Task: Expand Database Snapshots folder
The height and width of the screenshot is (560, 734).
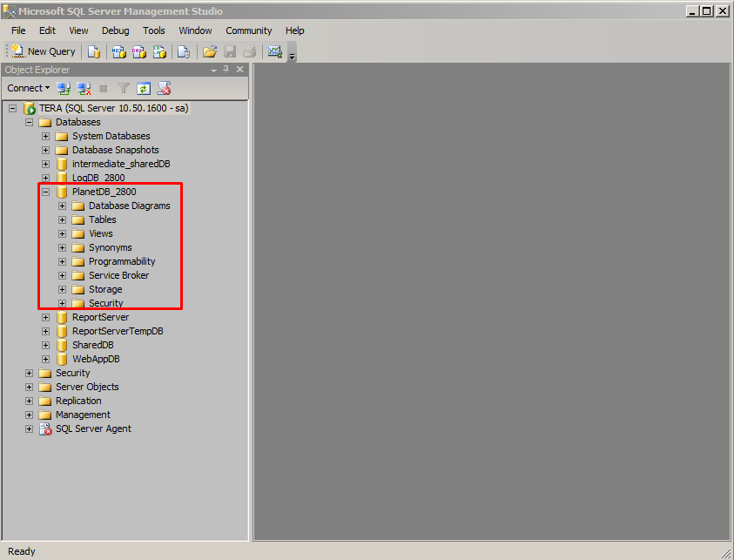Action: pos(45,151)
